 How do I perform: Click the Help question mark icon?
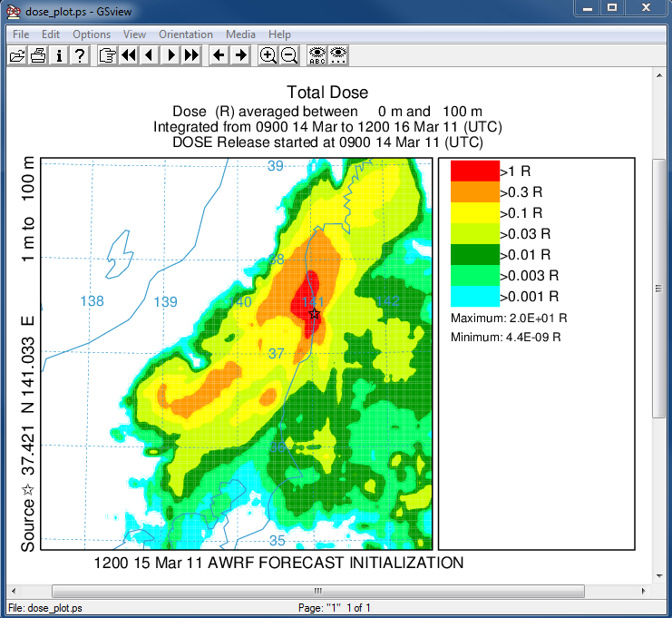[80, 55]
